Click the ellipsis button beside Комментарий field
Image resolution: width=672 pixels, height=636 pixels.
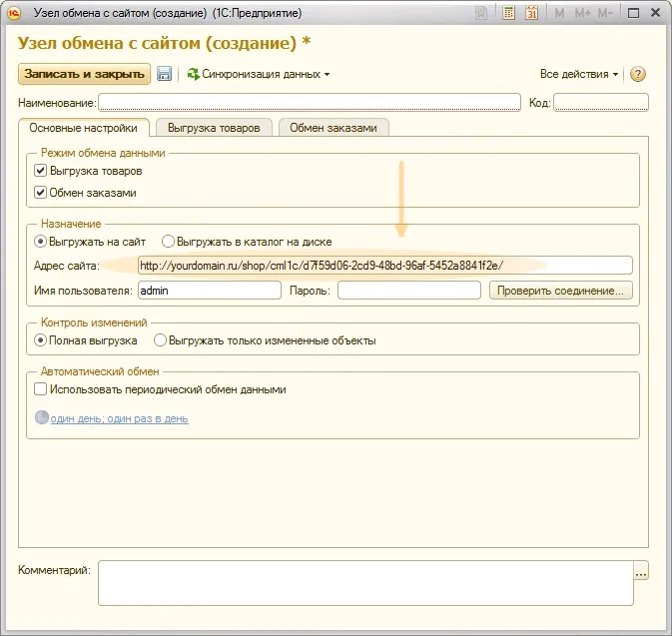tap(641, 571)
